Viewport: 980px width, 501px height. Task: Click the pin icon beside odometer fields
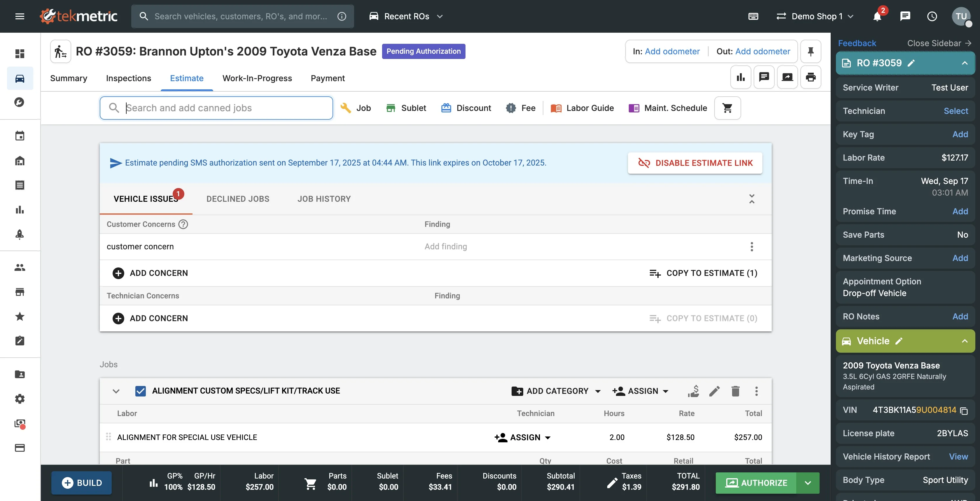(810, 51)
